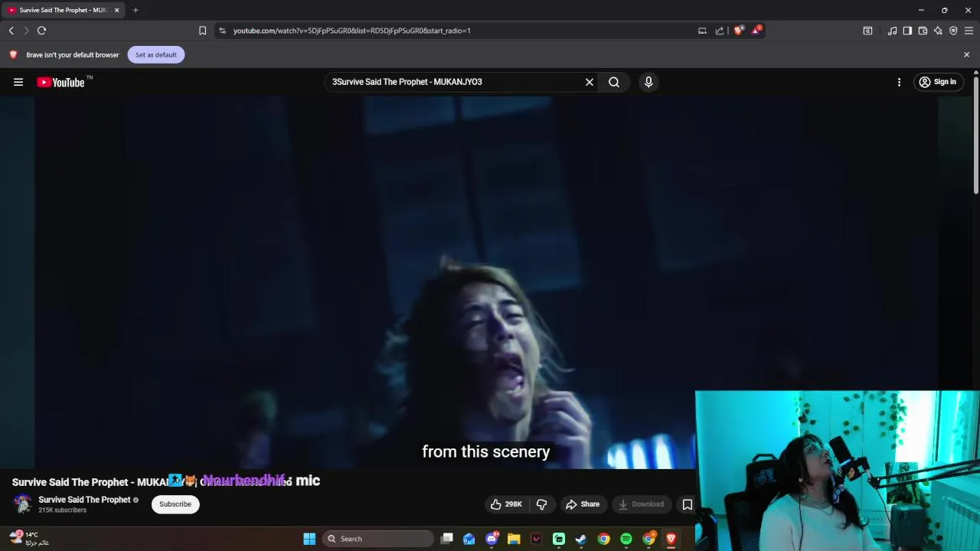Screen dimensions: 980x551
Task: Click the YouTube search magnifier button
Action: (x=614, y=82)
